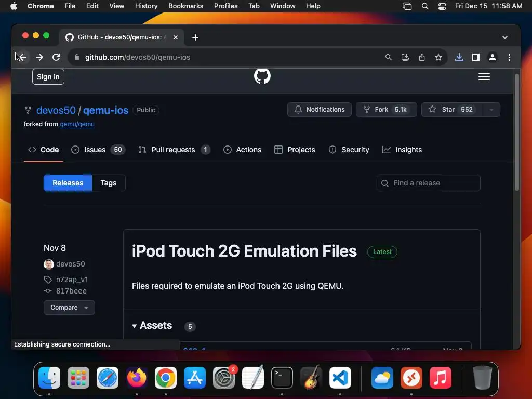Open Chrome downloads icon
Screen dimensions: 532x399
click(459, 57)
